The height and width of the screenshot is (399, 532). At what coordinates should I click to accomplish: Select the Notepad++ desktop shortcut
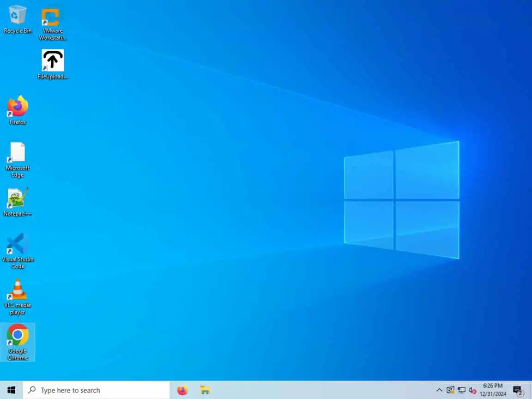[x=17, y=202]
